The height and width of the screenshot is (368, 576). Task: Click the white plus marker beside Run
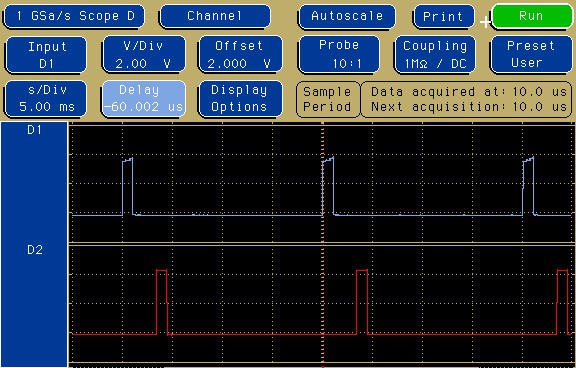click(x=485, y=22)
